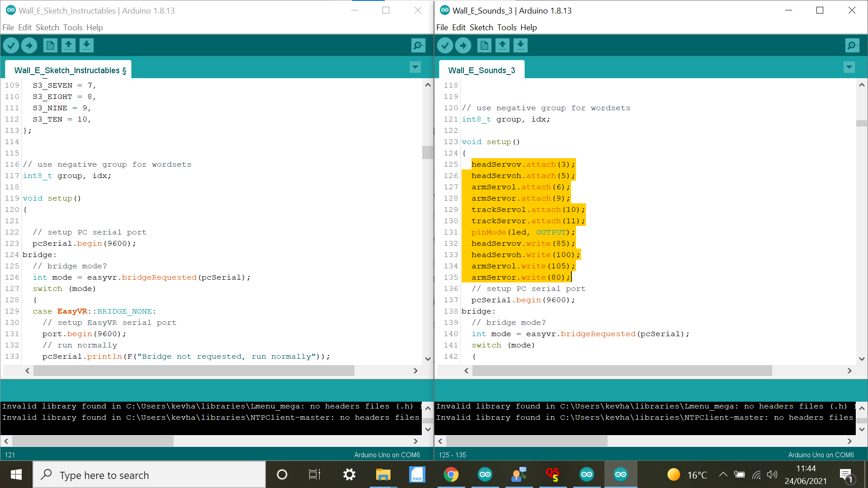Screen dimensions: 868x488
Task: Open Help menu in Wall_E_Sounds_3 window
Action: click(x=528, y=28)
